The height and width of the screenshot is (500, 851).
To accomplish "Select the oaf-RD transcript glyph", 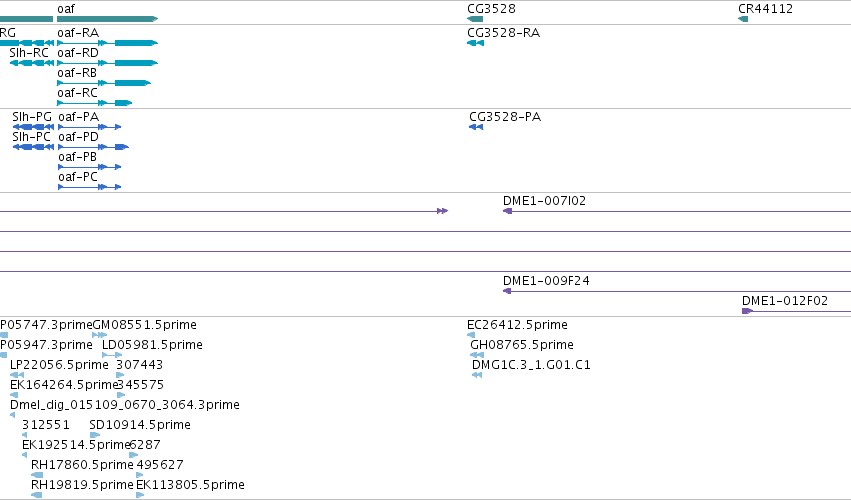I will [x=107, y=63].
